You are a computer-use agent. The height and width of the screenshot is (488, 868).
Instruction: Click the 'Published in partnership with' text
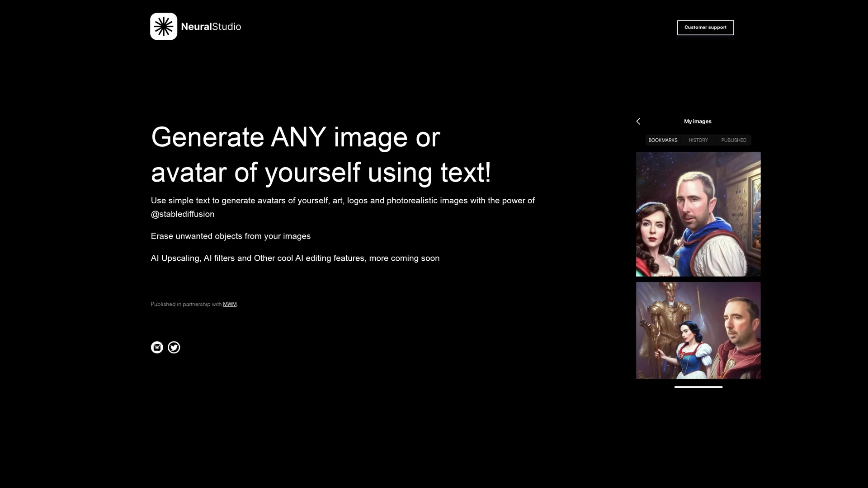pyautogui.click(x=186, y=304)
